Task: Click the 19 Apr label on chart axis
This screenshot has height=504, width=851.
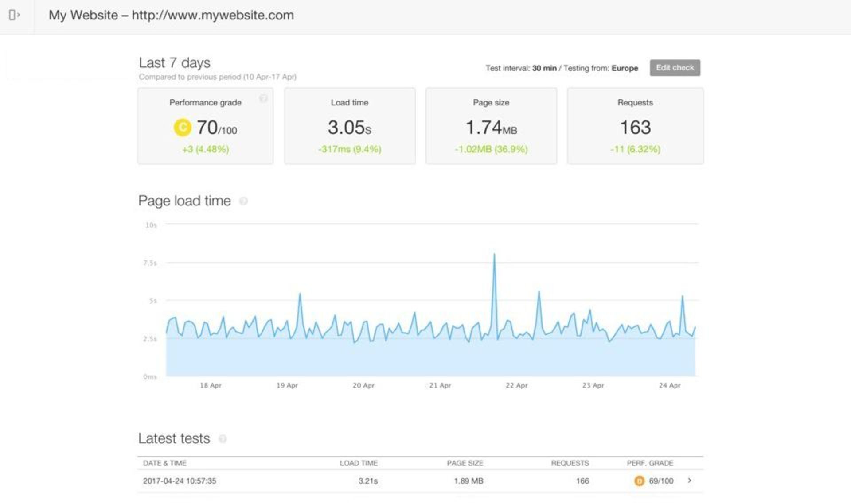Action: tap(287, 385)
